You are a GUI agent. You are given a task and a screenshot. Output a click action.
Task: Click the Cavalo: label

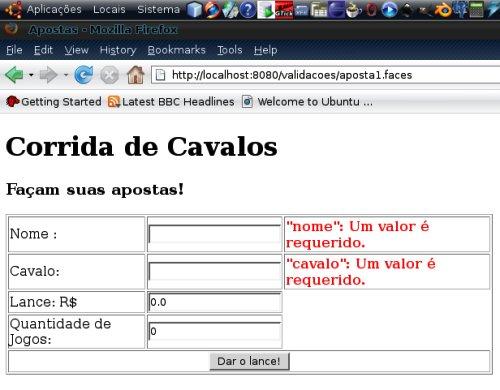click(35, 271)
